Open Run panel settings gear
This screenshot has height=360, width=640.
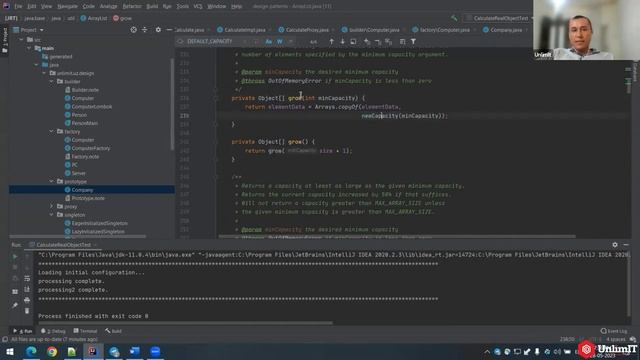pos(615,244)
